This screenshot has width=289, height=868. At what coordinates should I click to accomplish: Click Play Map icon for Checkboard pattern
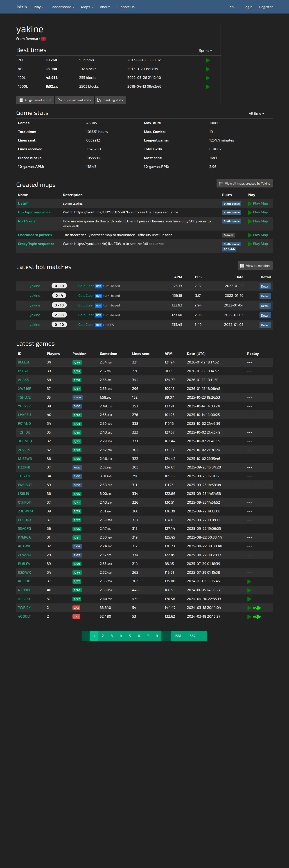point(250,235)
